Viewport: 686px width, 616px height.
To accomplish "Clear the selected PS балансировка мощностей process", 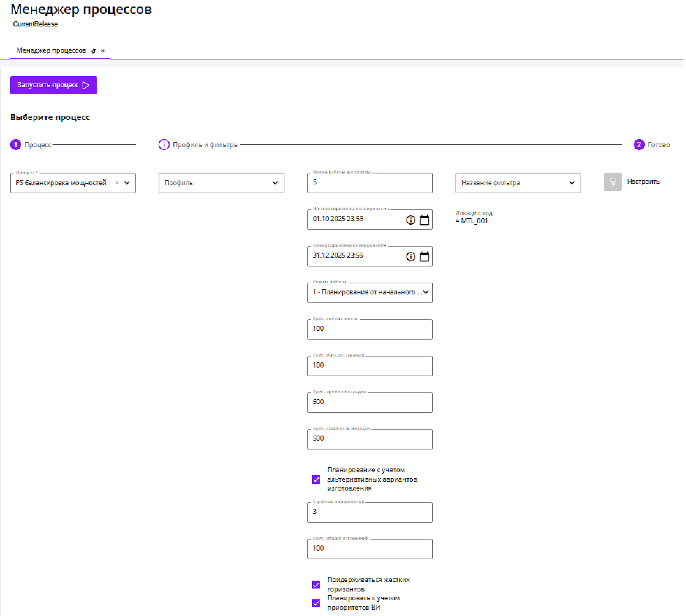I will click(117, 183).
